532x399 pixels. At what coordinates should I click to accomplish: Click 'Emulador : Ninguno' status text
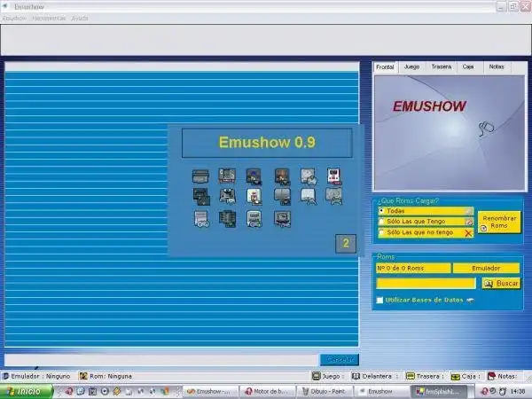[x=41, y=376]
